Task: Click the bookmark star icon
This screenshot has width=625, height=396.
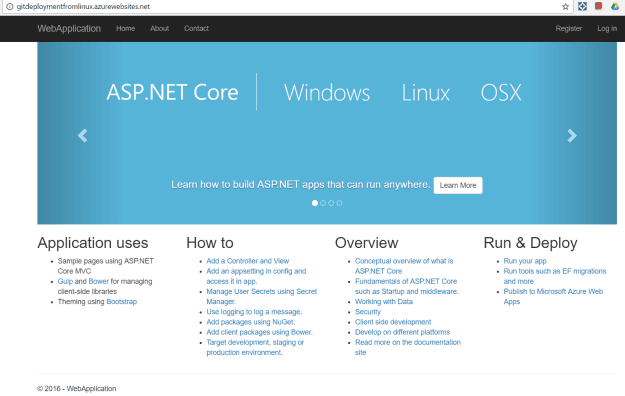Action: click(565, 6)
